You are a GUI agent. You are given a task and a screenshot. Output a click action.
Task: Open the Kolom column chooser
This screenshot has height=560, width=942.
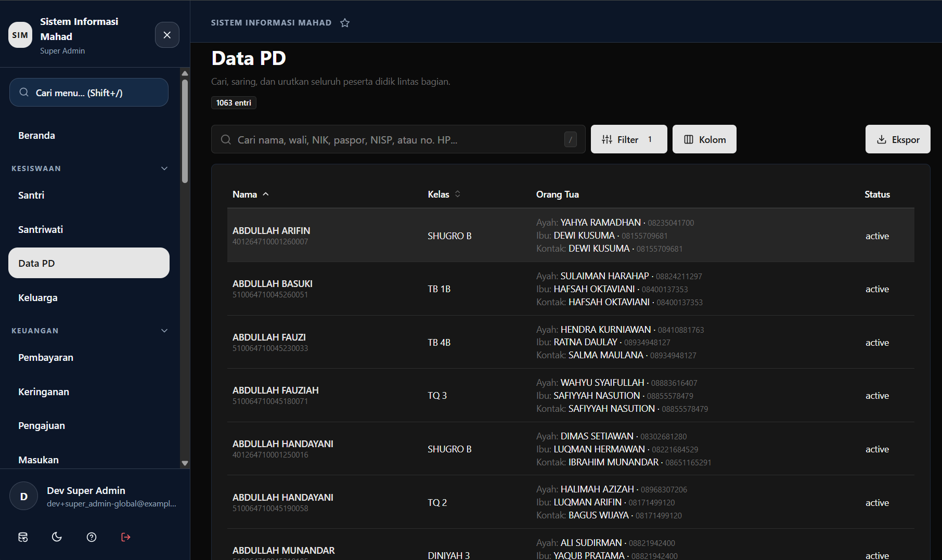[704, 139]
